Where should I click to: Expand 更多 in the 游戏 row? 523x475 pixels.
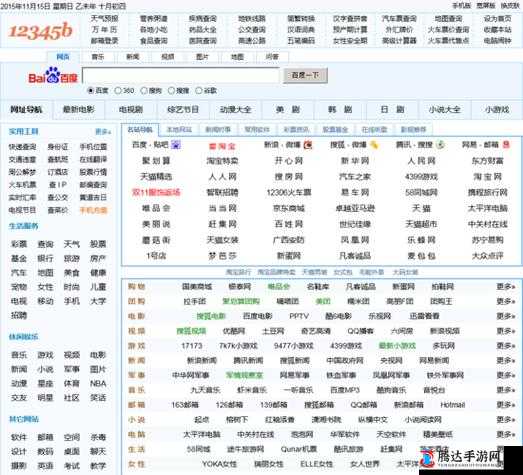505,346
